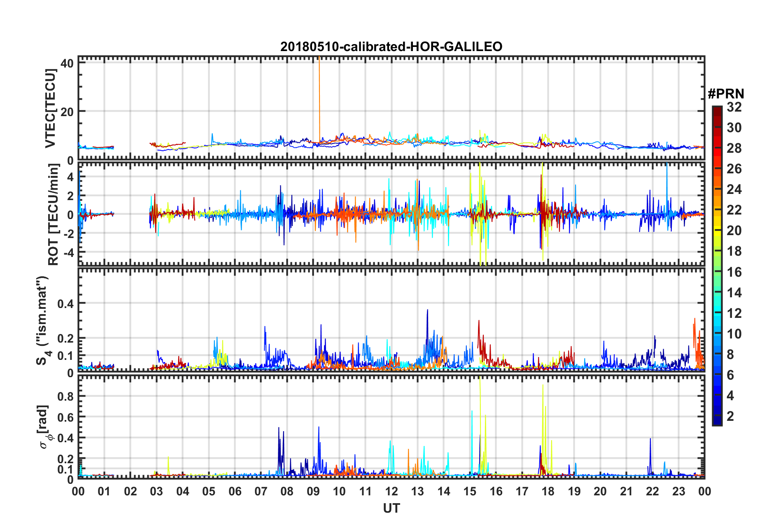The image size is (783, 532).
Task: Click x-axis tick label 18
Action: 548,491
